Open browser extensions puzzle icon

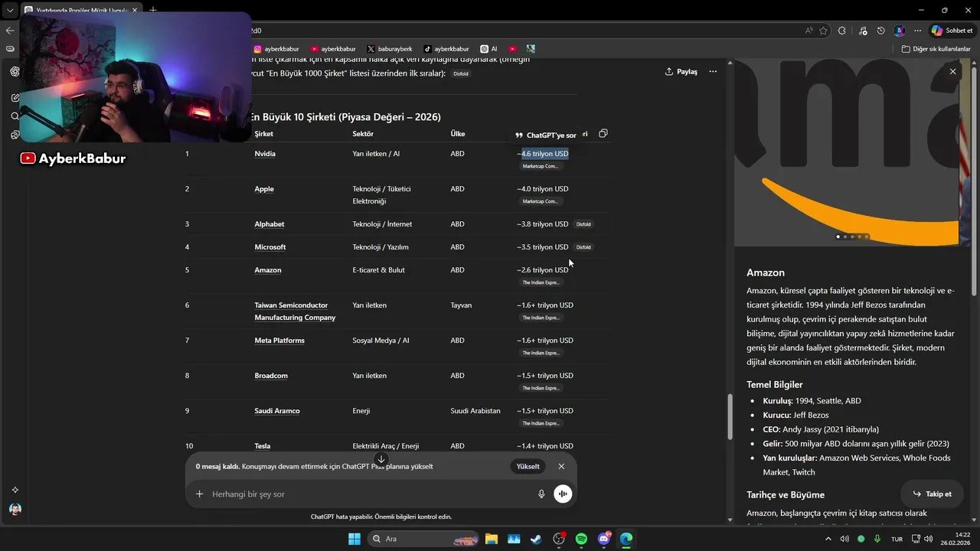[842, 31]
